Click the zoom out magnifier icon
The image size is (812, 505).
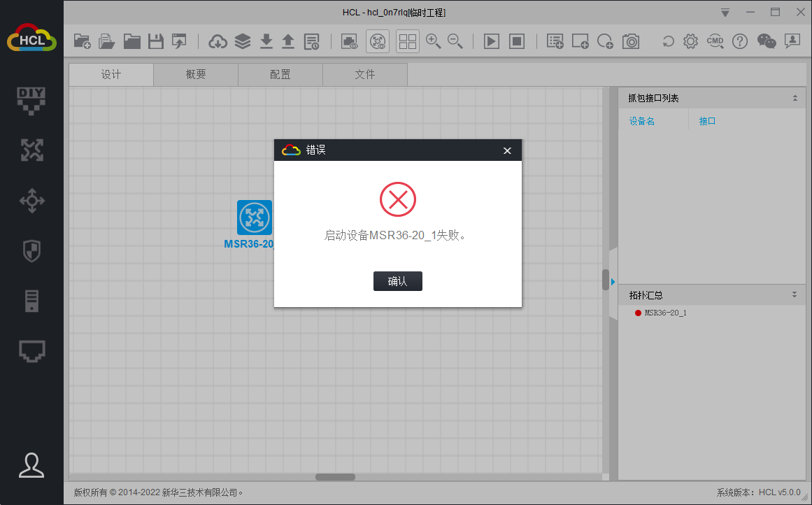[455, 41]
